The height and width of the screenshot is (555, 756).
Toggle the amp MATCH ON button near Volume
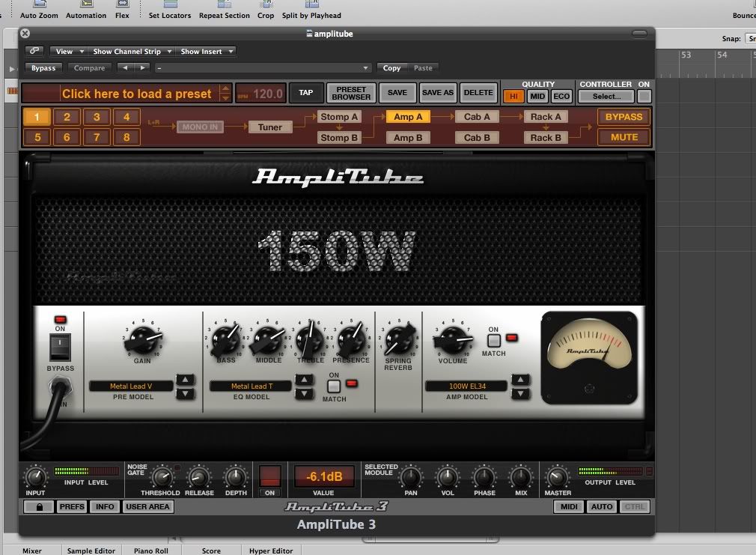tap(493, 341)
